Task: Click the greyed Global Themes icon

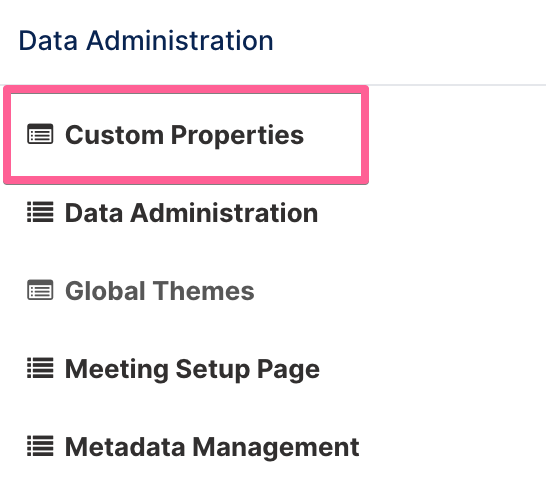Action: [40, 290]
